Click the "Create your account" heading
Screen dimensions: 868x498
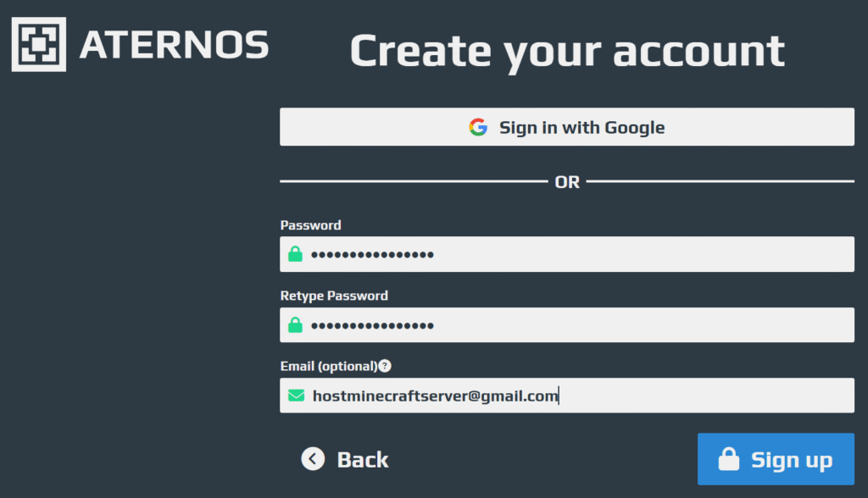pyautogui.click(x=567, y=51)
